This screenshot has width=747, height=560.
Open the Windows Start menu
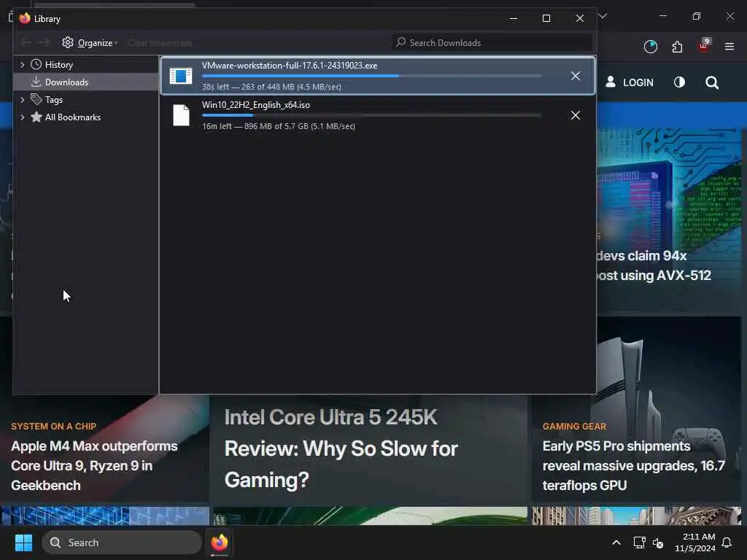tap(23, 542)
